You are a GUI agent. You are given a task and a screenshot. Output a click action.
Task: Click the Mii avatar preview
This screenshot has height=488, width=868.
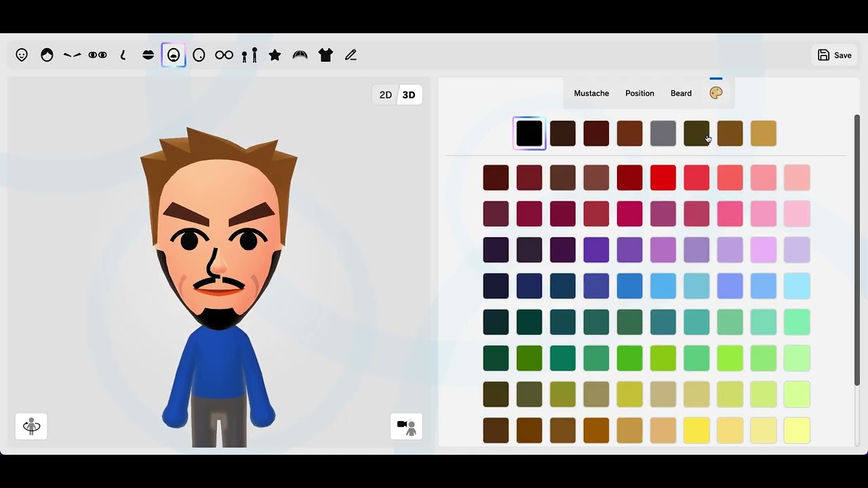click(218, 288)
